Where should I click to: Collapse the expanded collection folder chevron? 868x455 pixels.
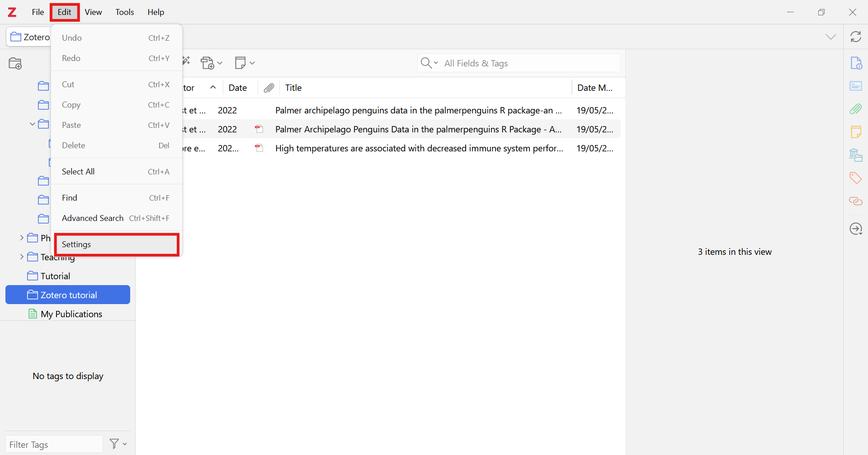click(x=33, y=124)
